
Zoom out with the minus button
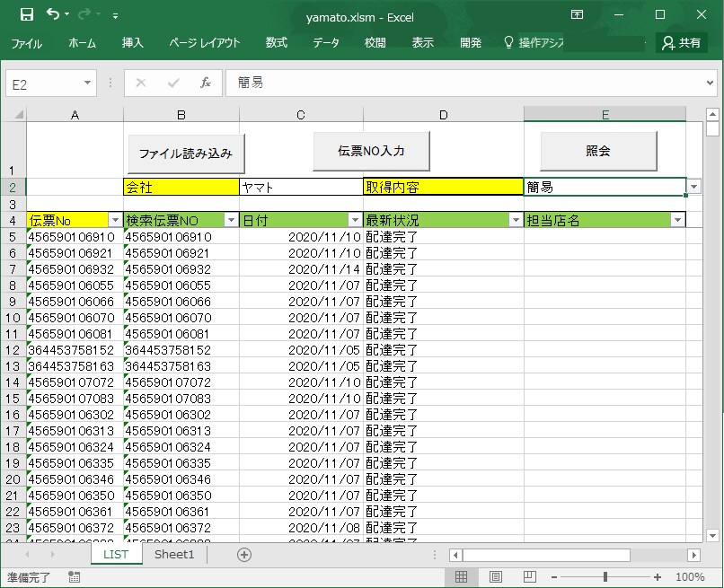(x=554, y=577)
